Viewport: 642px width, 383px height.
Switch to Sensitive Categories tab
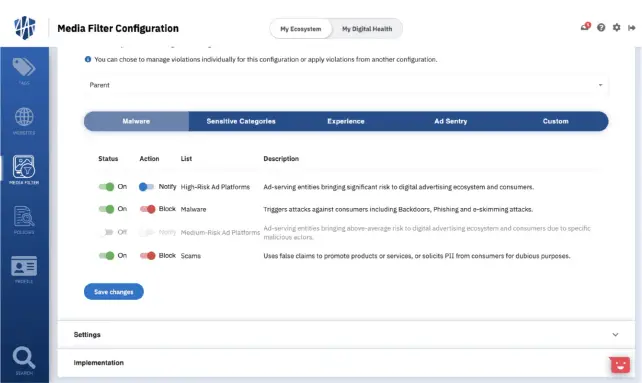pos(241,121)
